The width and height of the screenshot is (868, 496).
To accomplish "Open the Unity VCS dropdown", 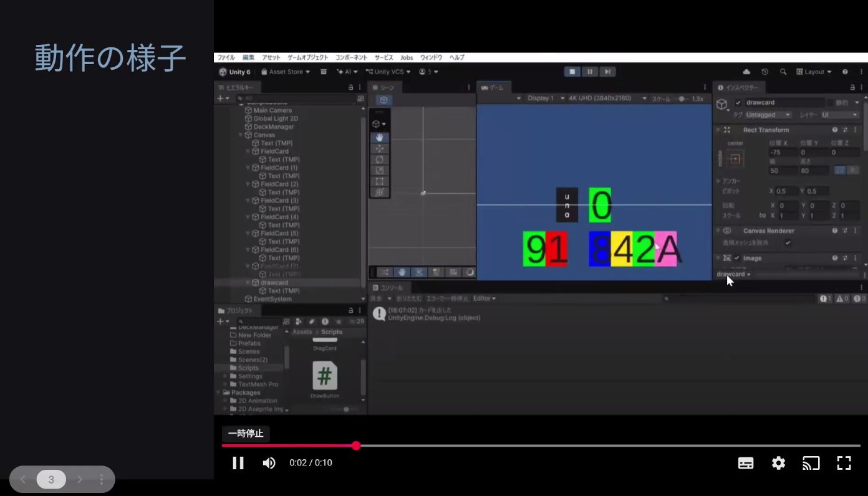I will [388, 72].
